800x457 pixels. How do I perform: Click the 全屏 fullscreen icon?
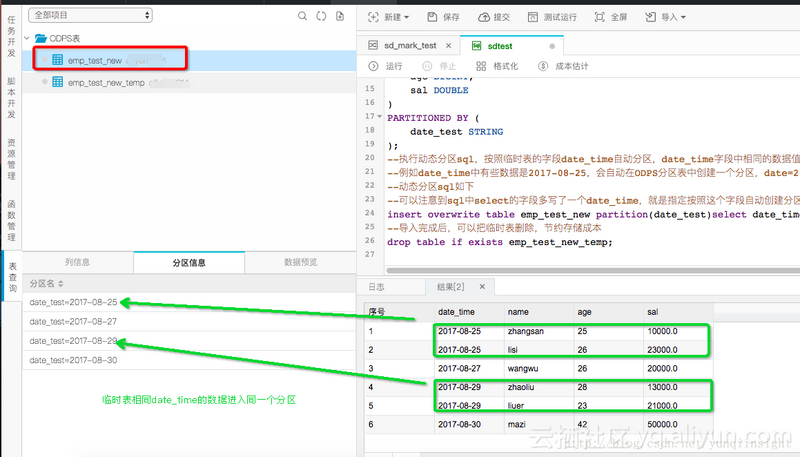[599, 17]
